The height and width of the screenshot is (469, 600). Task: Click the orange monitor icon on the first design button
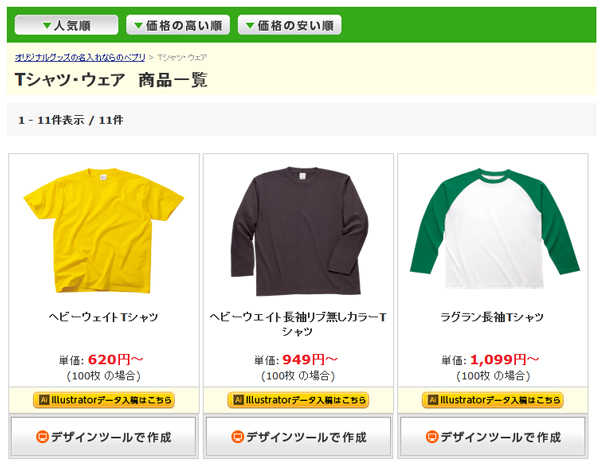(42, 436)
